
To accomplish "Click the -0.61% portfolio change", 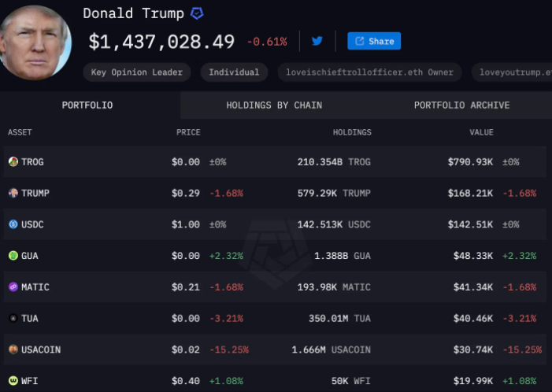I will (267, 42).
